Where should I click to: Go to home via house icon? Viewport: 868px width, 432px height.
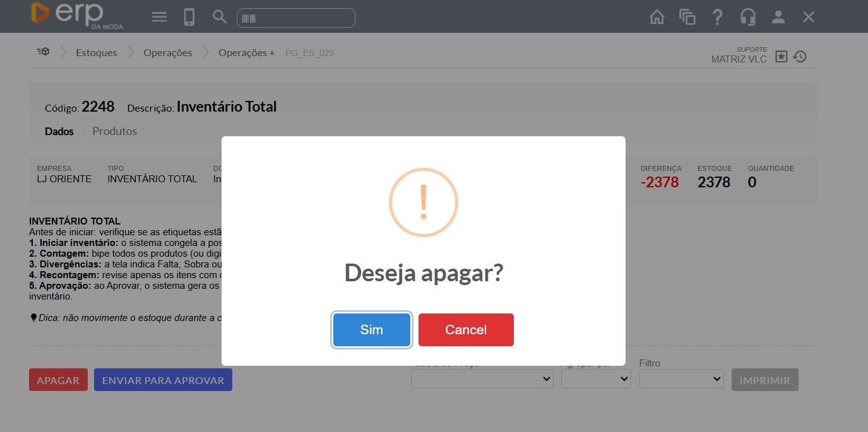(x=657, y=17)
